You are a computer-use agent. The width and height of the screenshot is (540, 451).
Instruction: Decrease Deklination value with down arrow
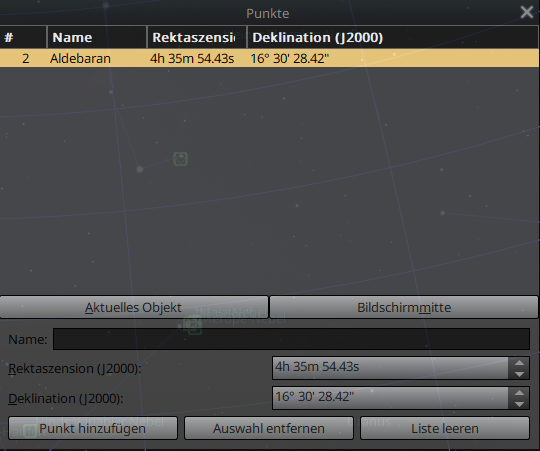coord(519,404)
